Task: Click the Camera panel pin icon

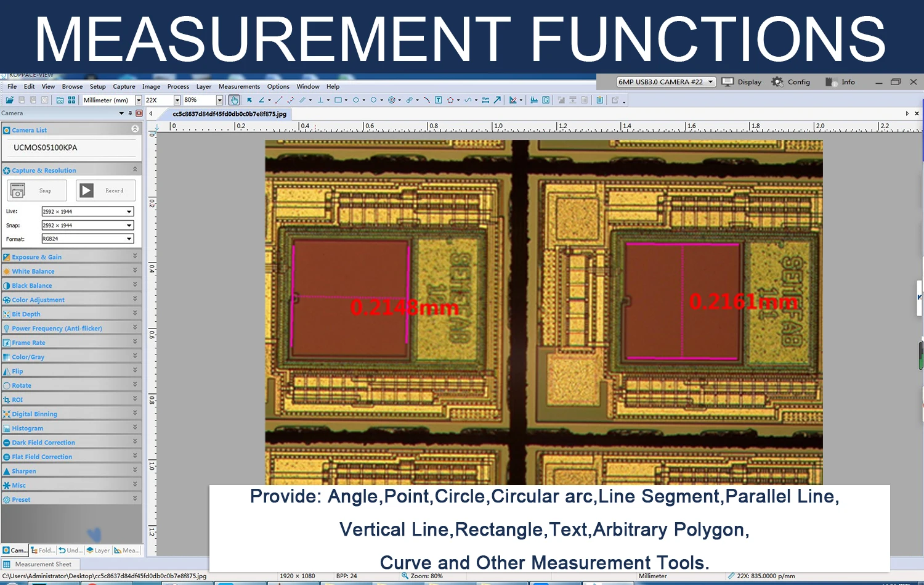Action: coord(130,113)
